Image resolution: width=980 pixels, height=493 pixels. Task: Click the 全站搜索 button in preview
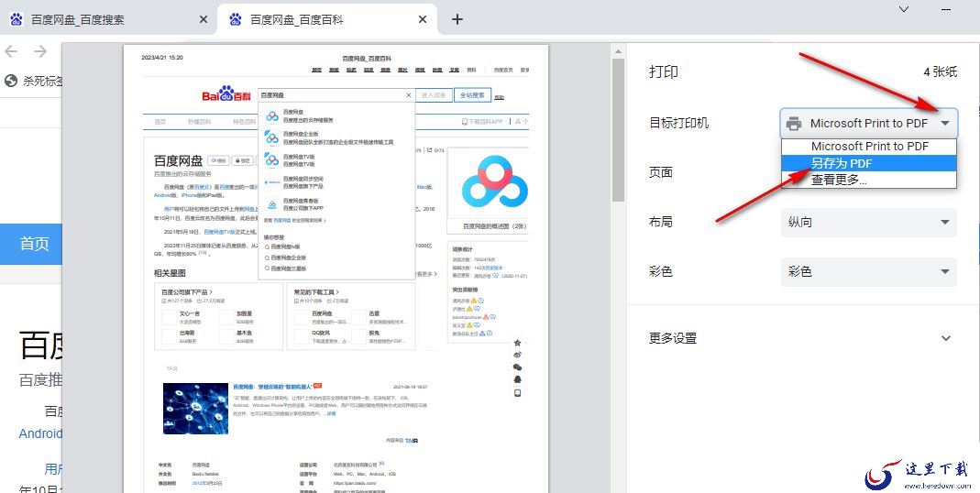coord(472,95)
